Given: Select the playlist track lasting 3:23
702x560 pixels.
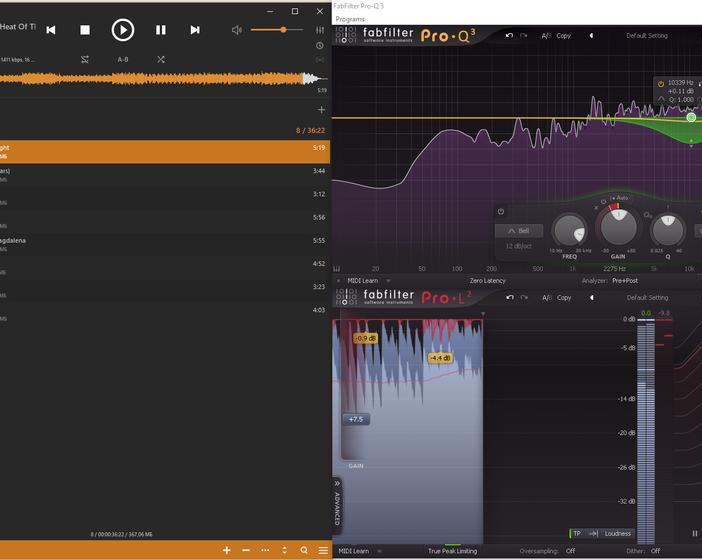Looking at the screenshot, I should 165,291.
